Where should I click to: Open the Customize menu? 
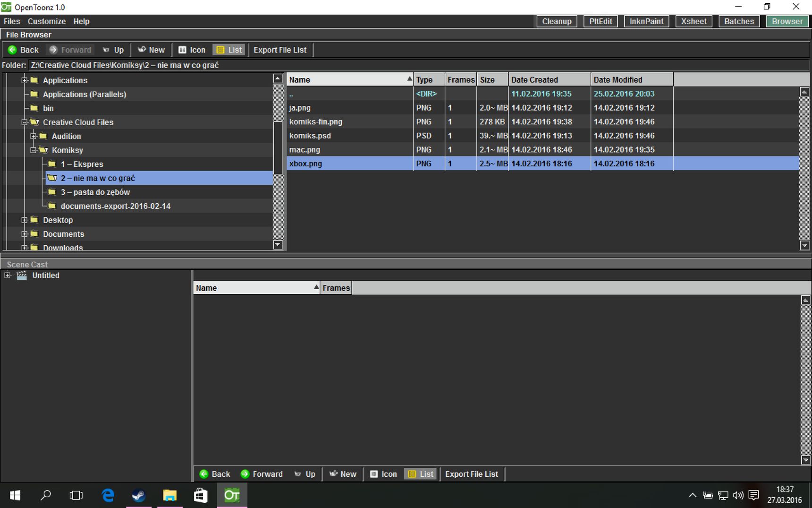(x=47, y=21)
